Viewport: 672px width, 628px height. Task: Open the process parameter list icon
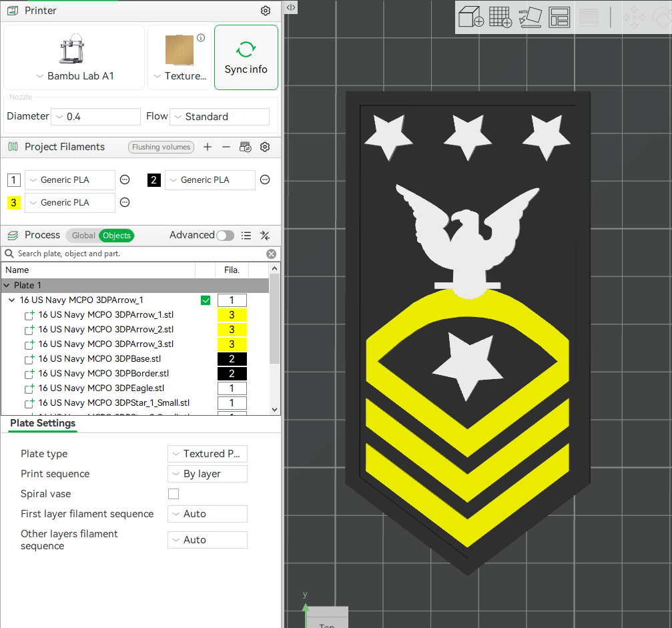pyautogui.click(x=246, y=235)
